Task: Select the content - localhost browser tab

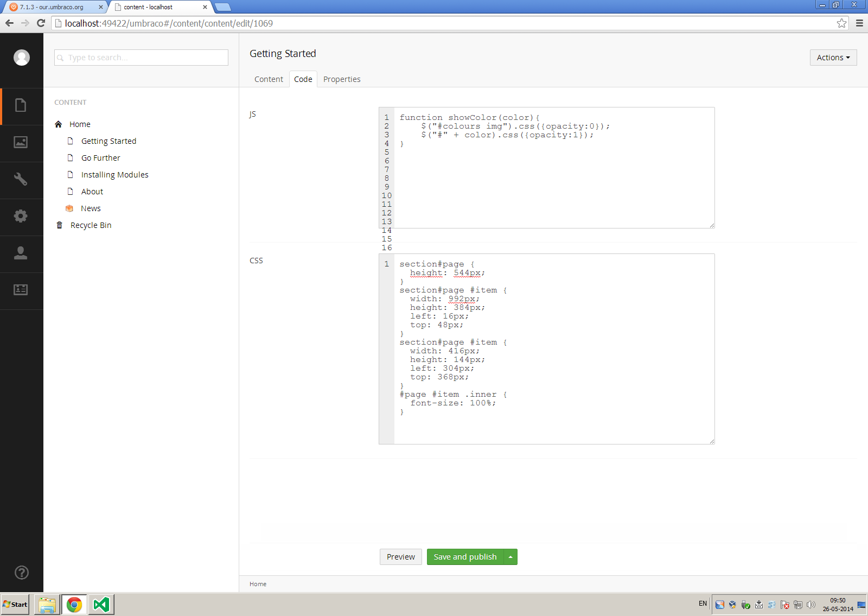Action: pos(159,7)
